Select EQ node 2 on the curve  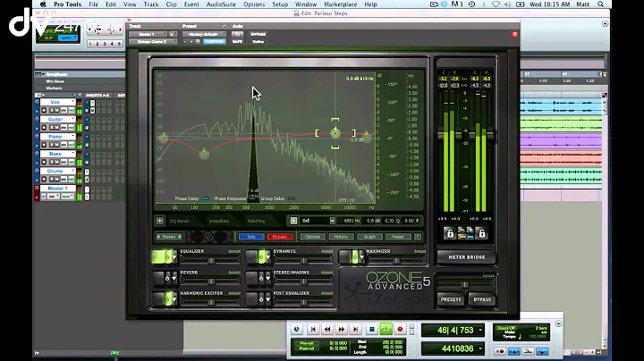pos(204,155)
